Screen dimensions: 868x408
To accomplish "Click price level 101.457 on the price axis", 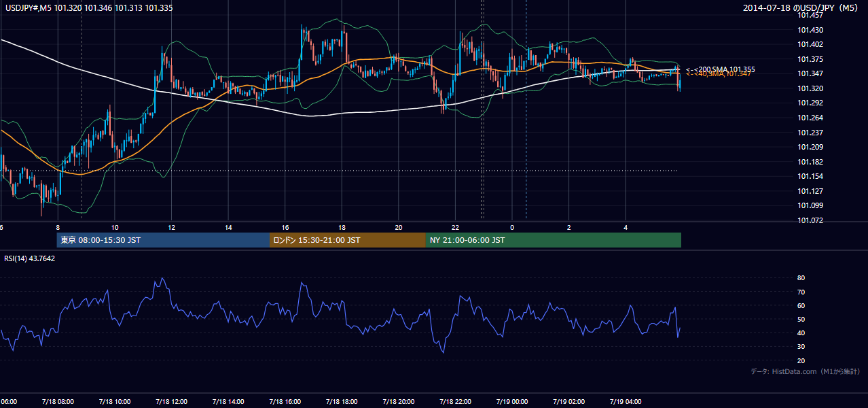I will (x=810, y=15).
